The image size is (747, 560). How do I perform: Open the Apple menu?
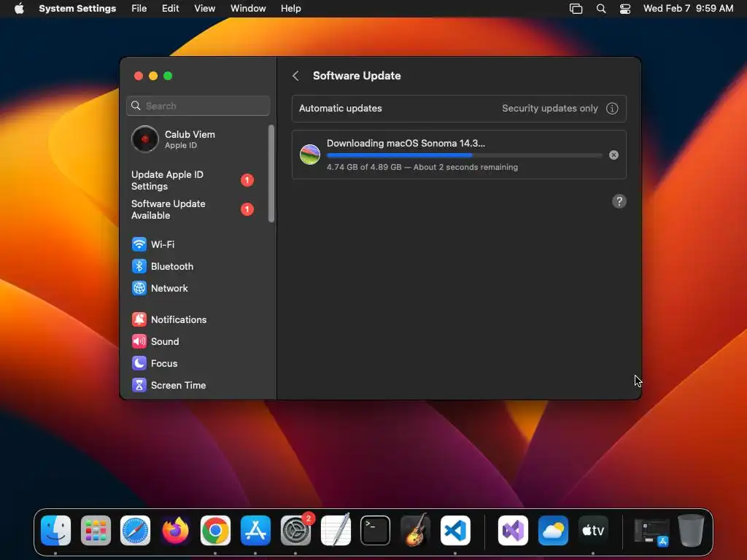click(19, 9)
